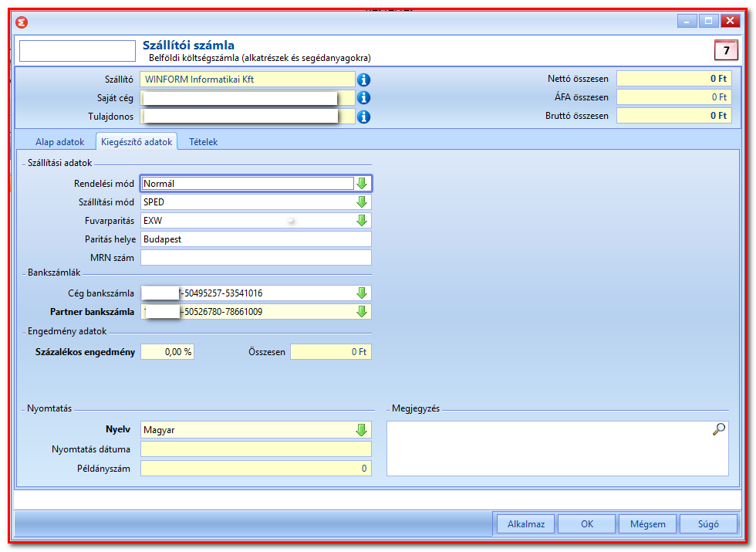The height and width of the screenshot is (552, 756).
Task: Expand the Partner bankszámla dropdown arrow
Action: click(362, 312)
